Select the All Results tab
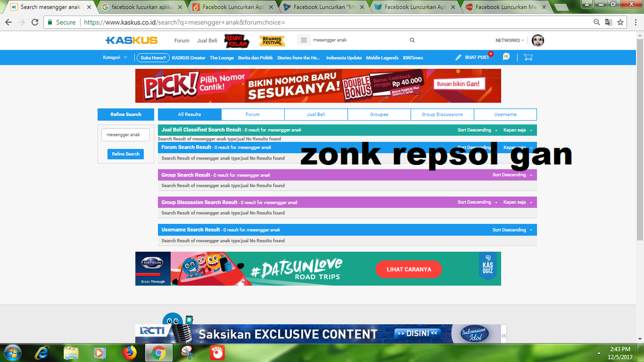Viewport: 644px width, 362px height. (x=190, y=114)
